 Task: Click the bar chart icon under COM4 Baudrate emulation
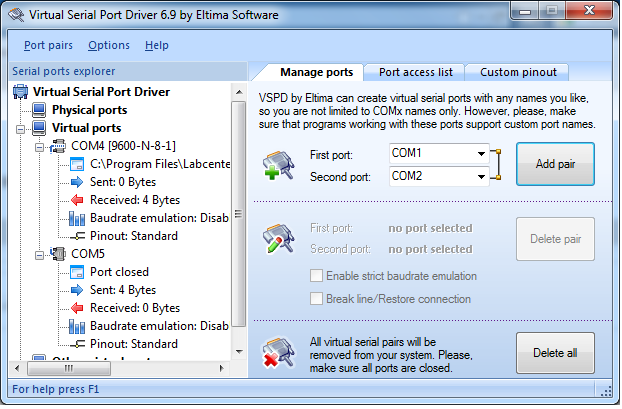click(77, 218)
